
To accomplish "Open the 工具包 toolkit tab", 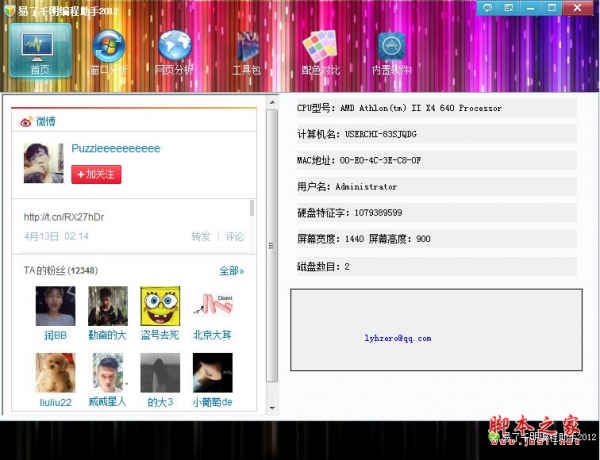I will coord(247,52).
